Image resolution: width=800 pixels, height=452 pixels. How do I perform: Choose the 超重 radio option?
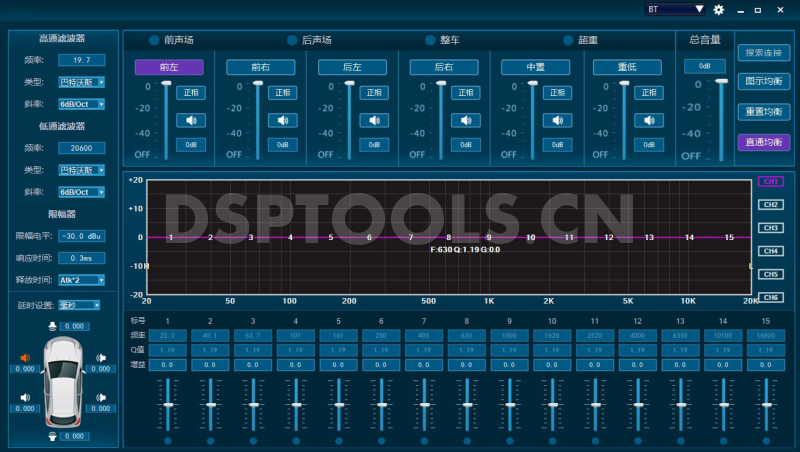click(568, 40)
